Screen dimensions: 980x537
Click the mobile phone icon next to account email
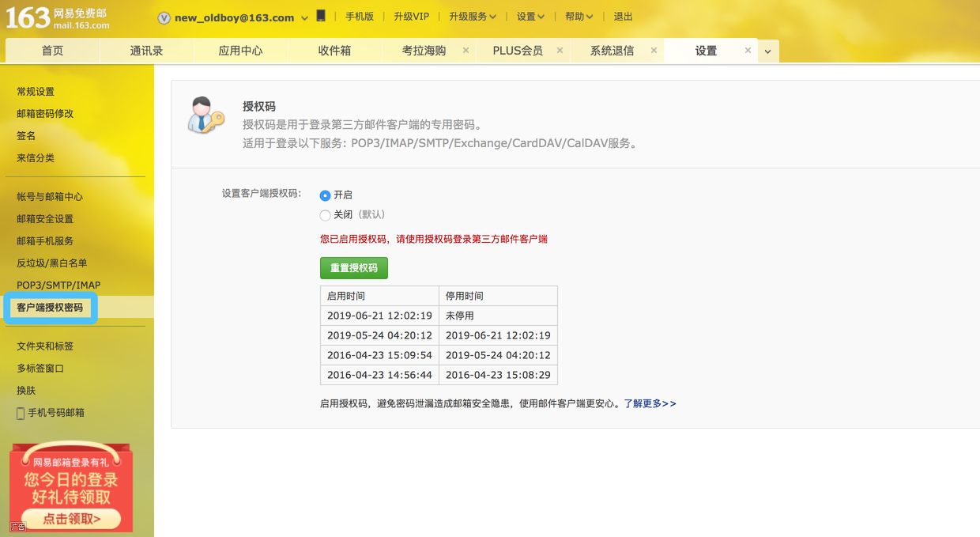(x=319, y=16)
